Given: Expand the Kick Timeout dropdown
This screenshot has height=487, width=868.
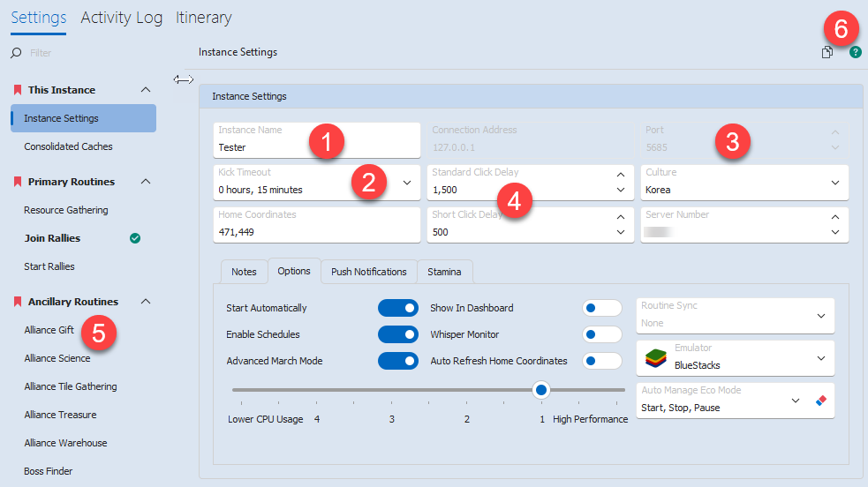Looking at the screenshot, I should coord(407,183).
